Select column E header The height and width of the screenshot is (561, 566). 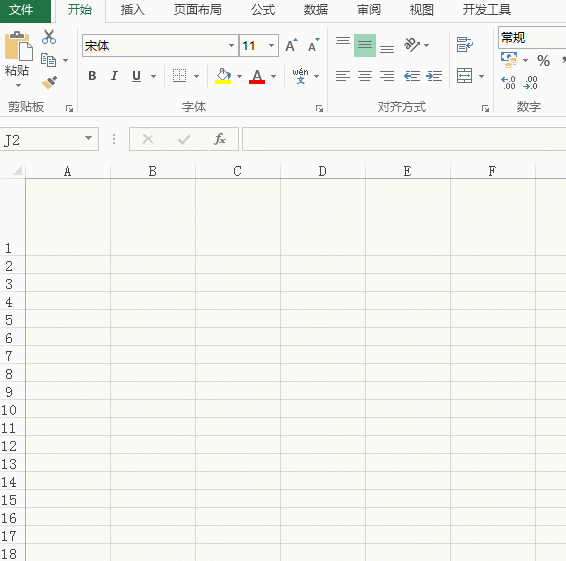408,171
